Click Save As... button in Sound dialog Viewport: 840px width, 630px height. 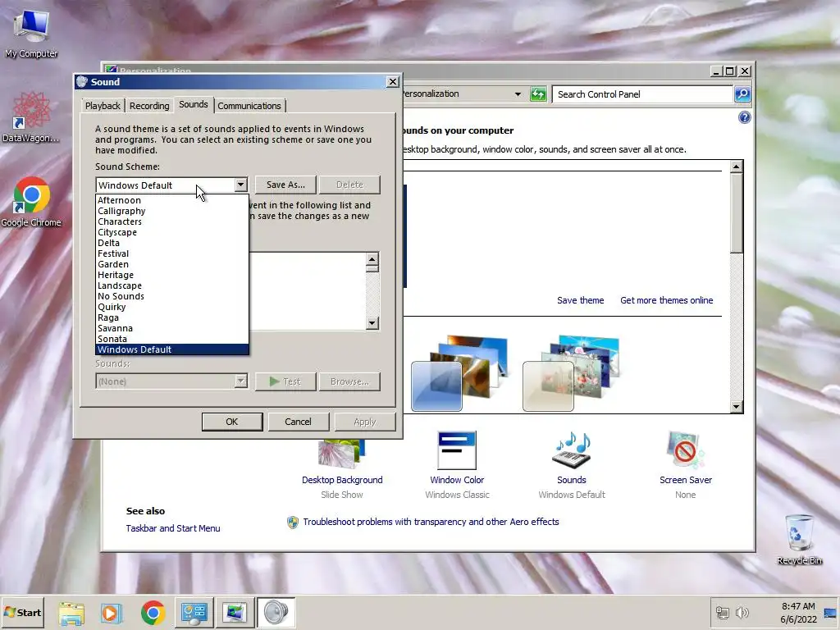click(x=285, y=185)
